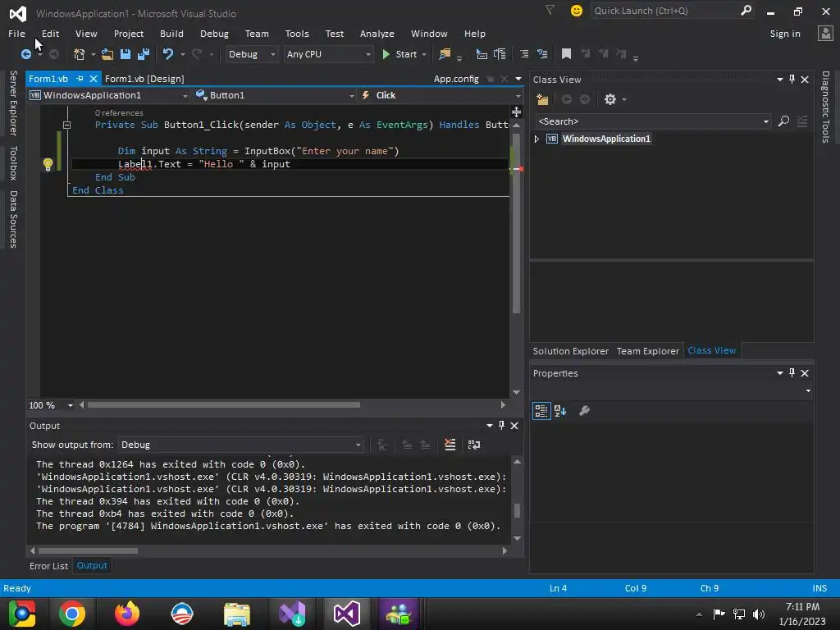
Task: Collapse the Button1_Click code region
Action: coord(67,125)
